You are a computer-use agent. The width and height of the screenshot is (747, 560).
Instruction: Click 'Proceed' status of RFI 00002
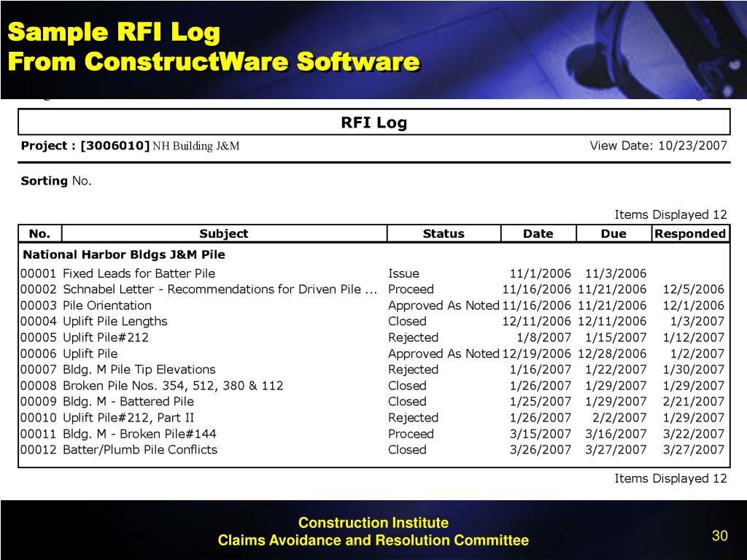pyautogui.click(x=411, y=289)
